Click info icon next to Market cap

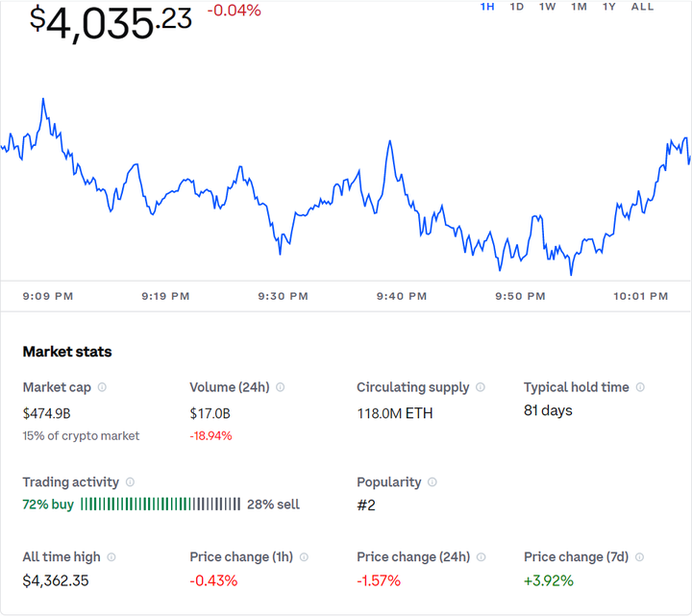pyautogui.click(x=102, y=387)
